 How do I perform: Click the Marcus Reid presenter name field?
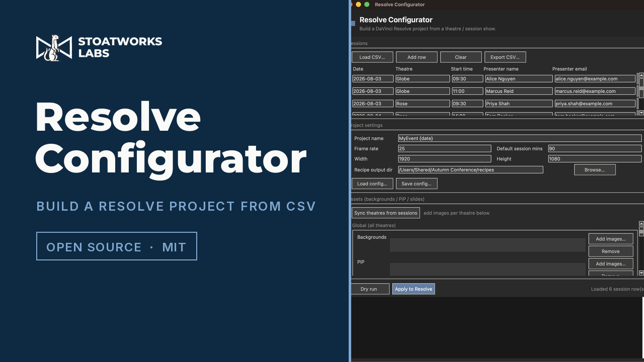[x=518, y=91]
